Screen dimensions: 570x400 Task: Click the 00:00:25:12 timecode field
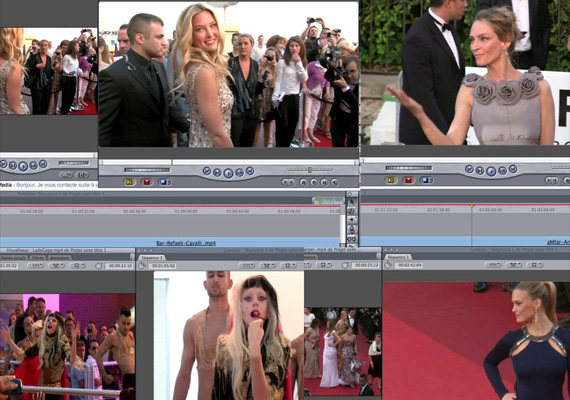365,265
